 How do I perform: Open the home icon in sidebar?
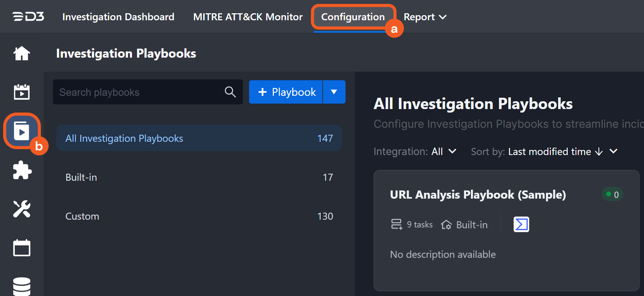click(22, 53)
